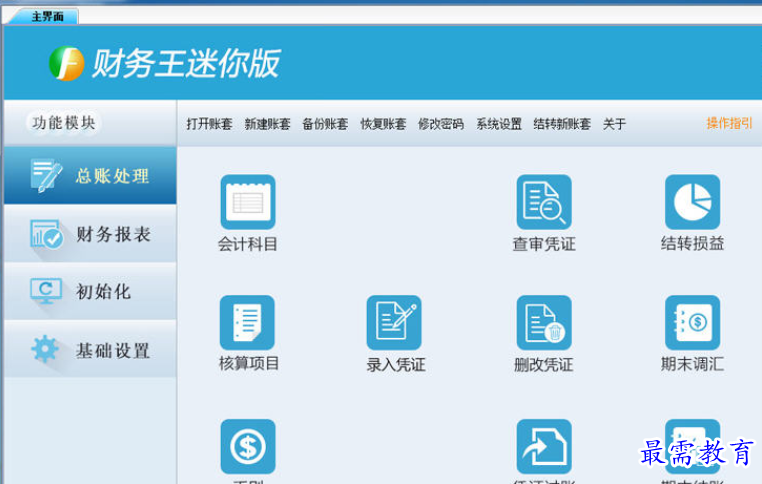
Task: Open the 查审凭证 voucher review icon
Action: click(544, 202)
